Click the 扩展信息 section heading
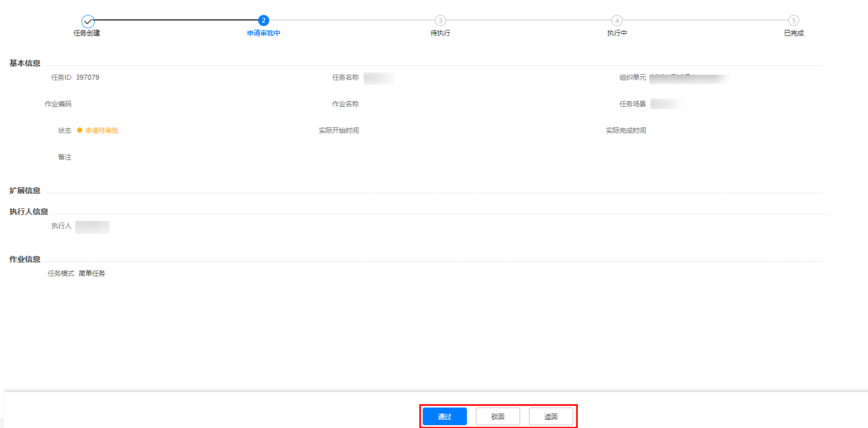 25,190
